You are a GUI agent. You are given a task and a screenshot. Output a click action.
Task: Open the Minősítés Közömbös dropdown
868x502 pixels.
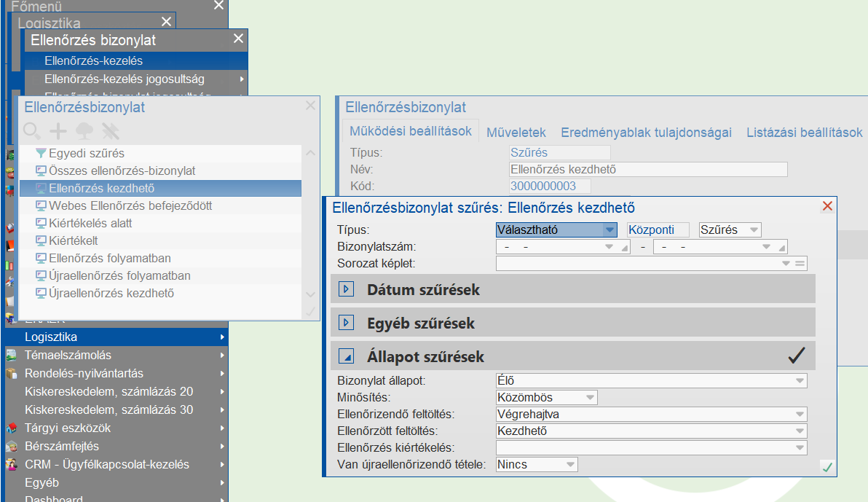pos(590,397)
